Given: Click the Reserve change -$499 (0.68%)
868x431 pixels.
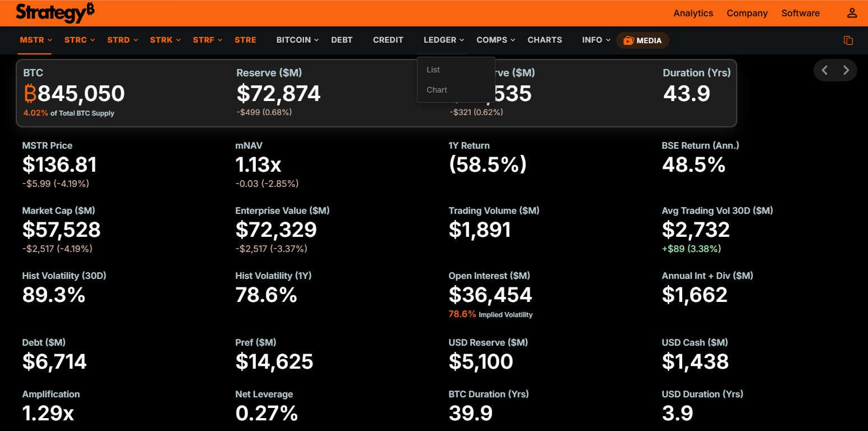Looking at the screenshot, I should click(x=264, y=112).
